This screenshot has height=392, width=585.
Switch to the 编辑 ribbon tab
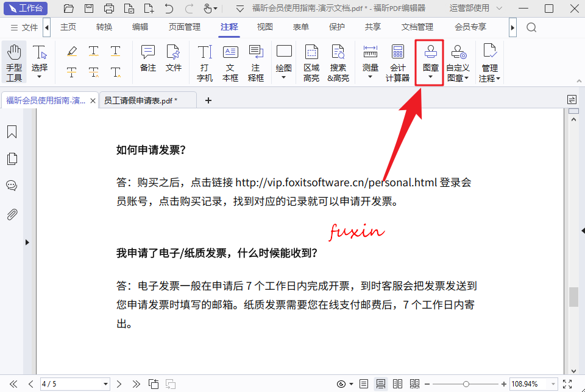[140, 27]
